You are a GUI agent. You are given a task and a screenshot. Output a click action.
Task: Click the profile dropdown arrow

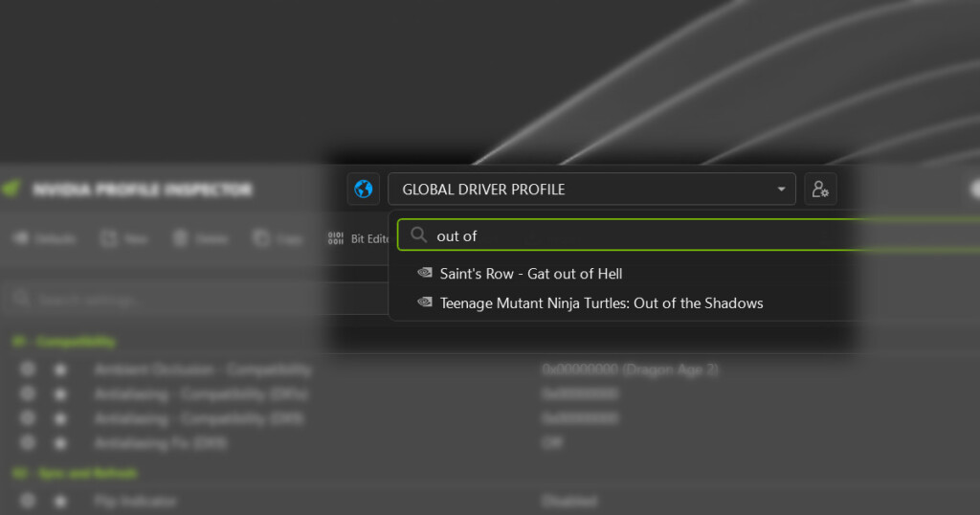(x=781, y=189)
